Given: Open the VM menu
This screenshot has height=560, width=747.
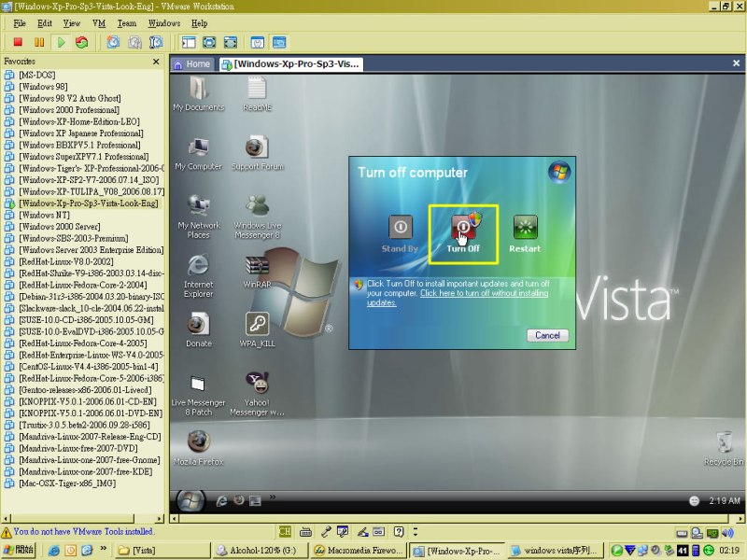Looking at the screenshot, I should coord(99,22).
